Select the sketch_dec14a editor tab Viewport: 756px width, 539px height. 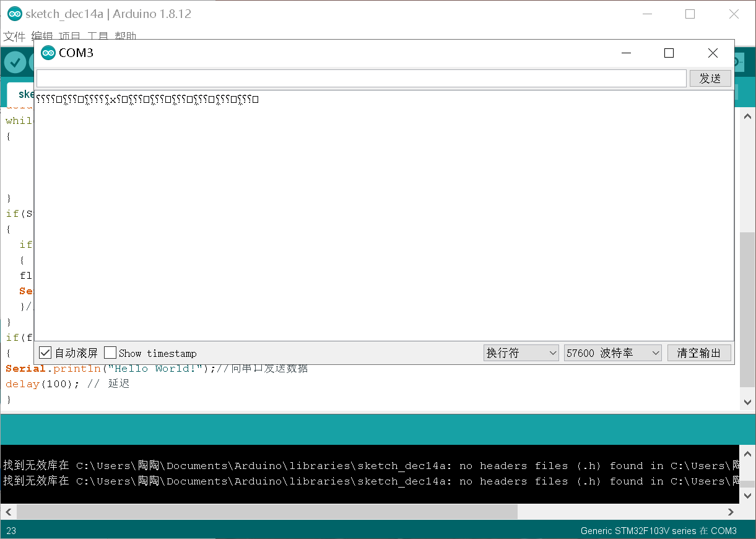pos(25,94)
